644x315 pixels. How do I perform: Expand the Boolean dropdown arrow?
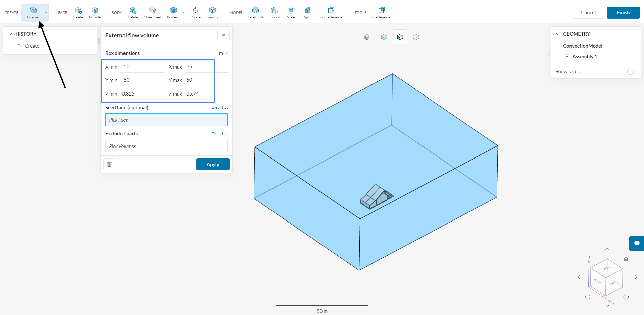(183, 13)
